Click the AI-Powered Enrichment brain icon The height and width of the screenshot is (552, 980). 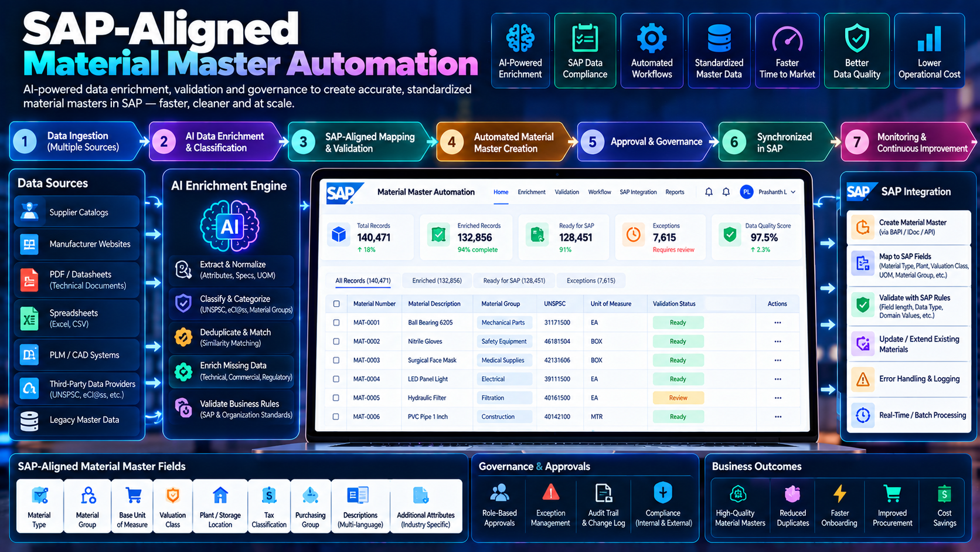520,38
